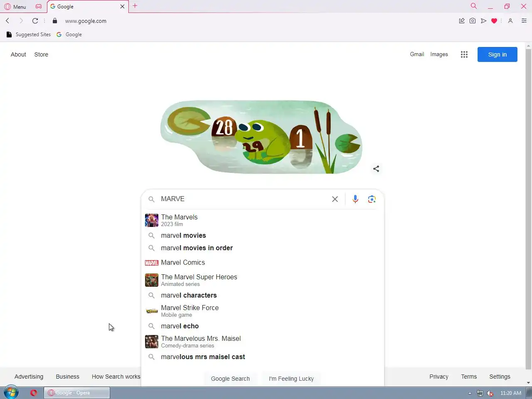
Task: Open the Settings footer menu
Action: point(500,377)
